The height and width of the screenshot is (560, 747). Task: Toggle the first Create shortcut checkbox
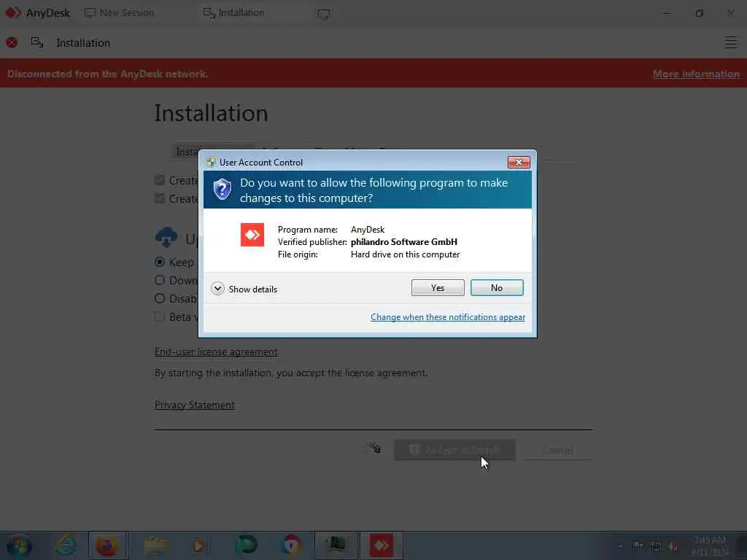[x=160, y=180]
